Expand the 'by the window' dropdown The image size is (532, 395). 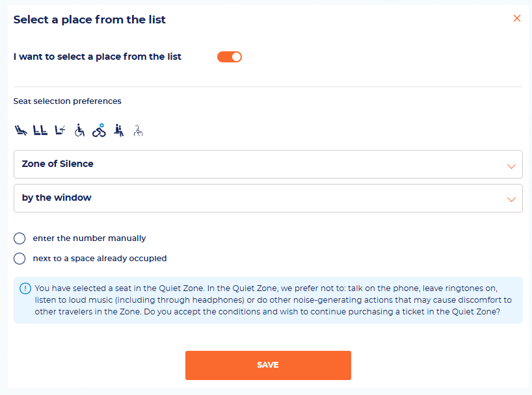pos(268,198)
